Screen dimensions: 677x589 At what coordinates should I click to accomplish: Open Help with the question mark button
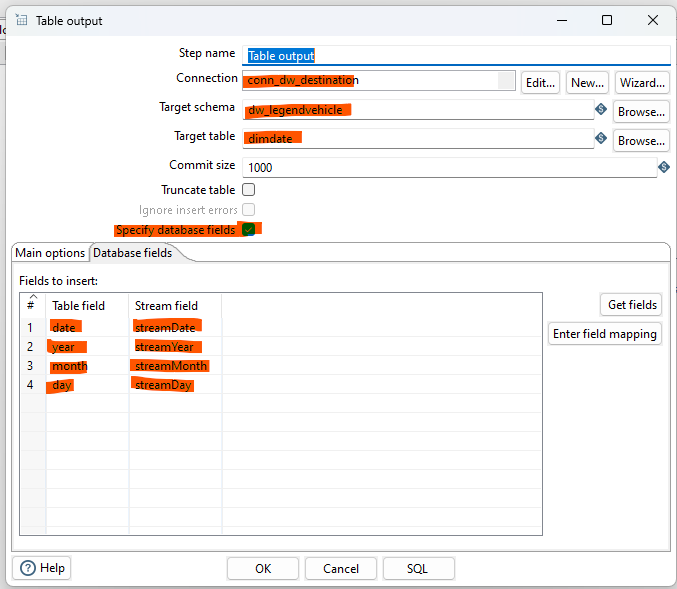click(42, 568)
